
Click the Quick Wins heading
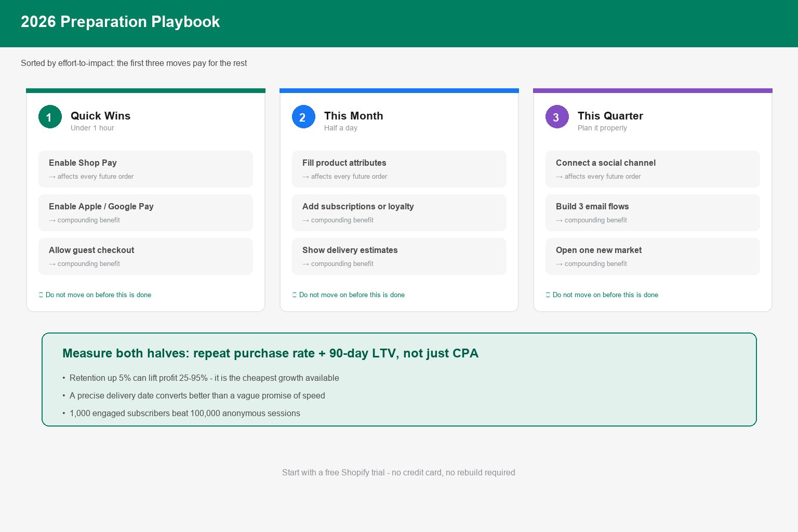tap(100, 116)
